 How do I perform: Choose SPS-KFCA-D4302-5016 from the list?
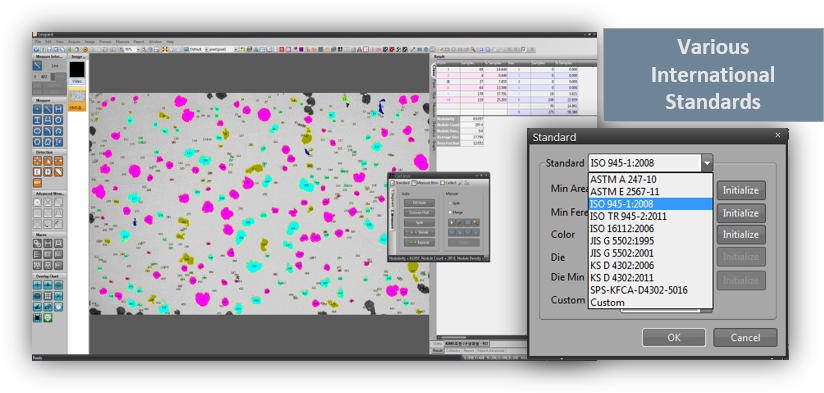tap(650, 290)
